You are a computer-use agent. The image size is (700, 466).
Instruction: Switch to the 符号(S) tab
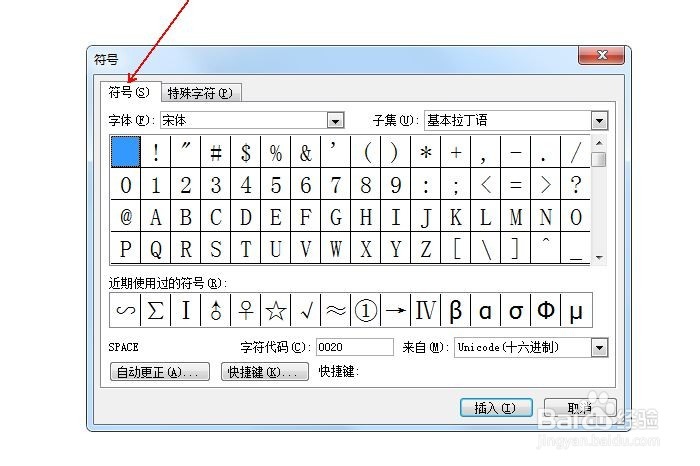(129, 92)
